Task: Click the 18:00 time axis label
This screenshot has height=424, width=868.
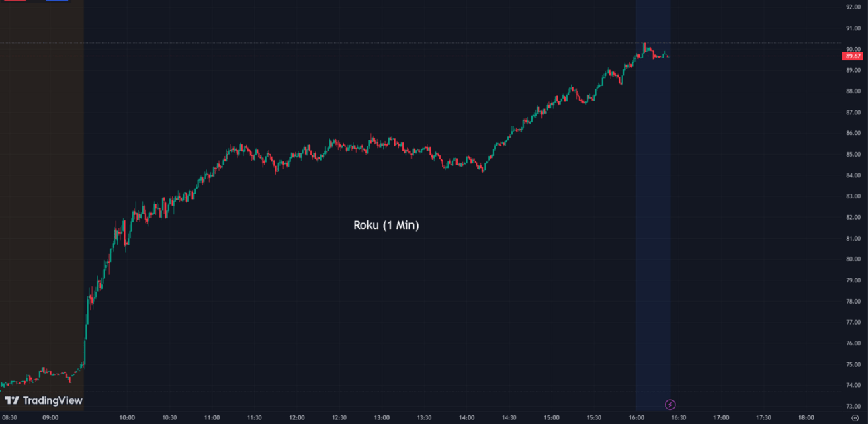Action: pos(806,417)
